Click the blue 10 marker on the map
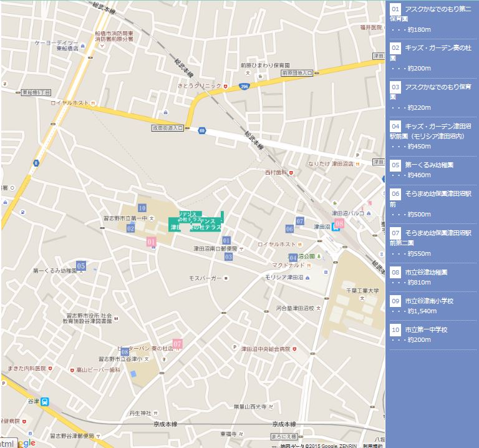This screenshot has height=448, width=479. (142, 208)
